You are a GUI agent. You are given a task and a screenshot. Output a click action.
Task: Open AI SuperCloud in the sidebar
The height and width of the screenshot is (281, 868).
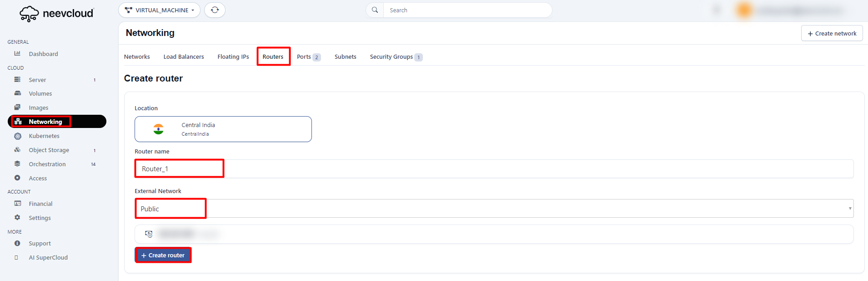(48, 258)
